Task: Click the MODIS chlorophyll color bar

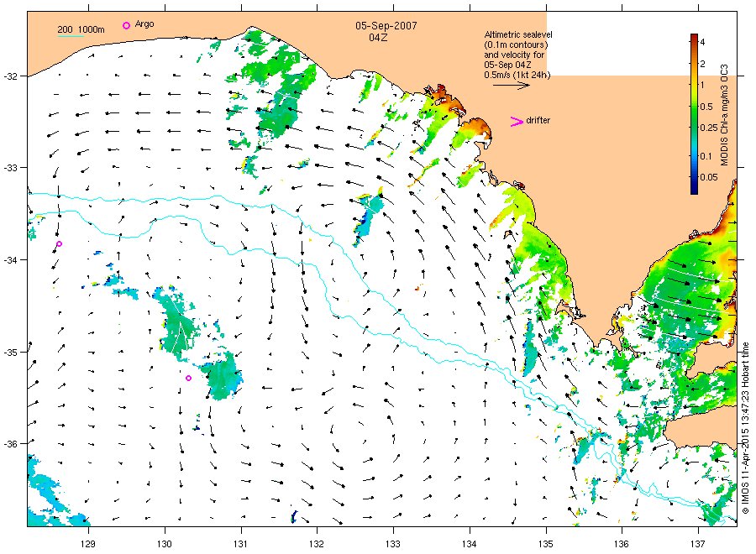Action: (694, 114)
